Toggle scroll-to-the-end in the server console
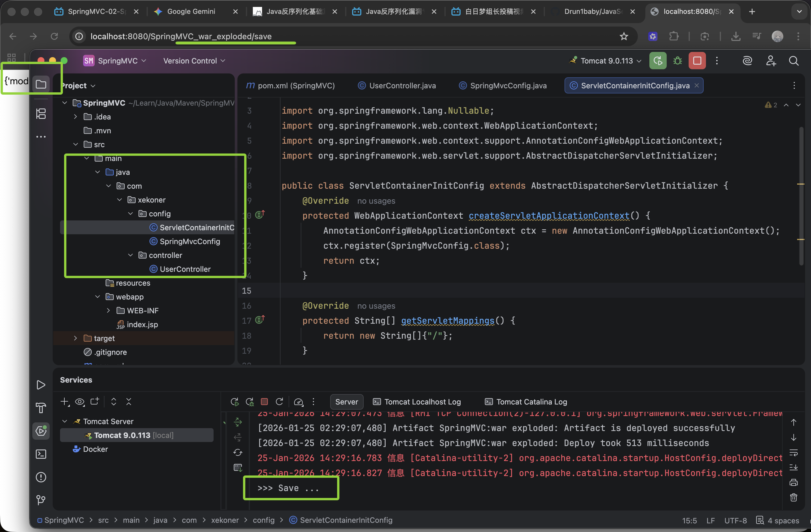Screen dimensions: 811x532 pos(794,467)
